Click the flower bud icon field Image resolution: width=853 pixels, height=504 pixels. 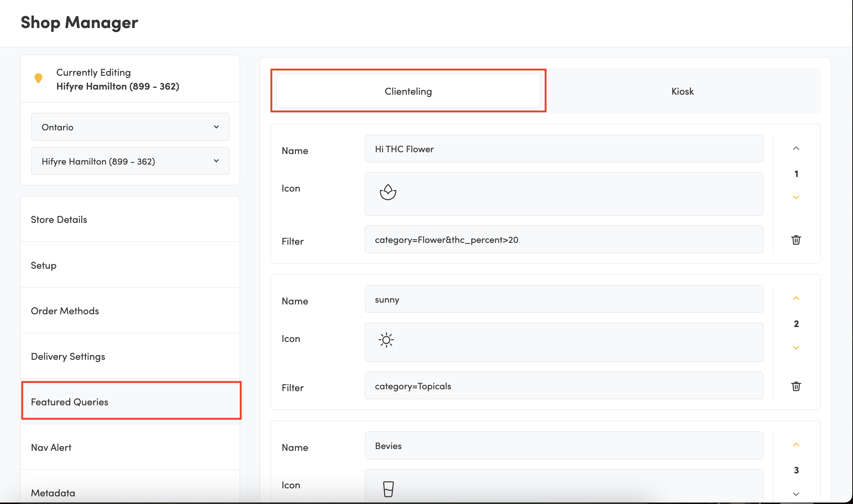(388, 192)
